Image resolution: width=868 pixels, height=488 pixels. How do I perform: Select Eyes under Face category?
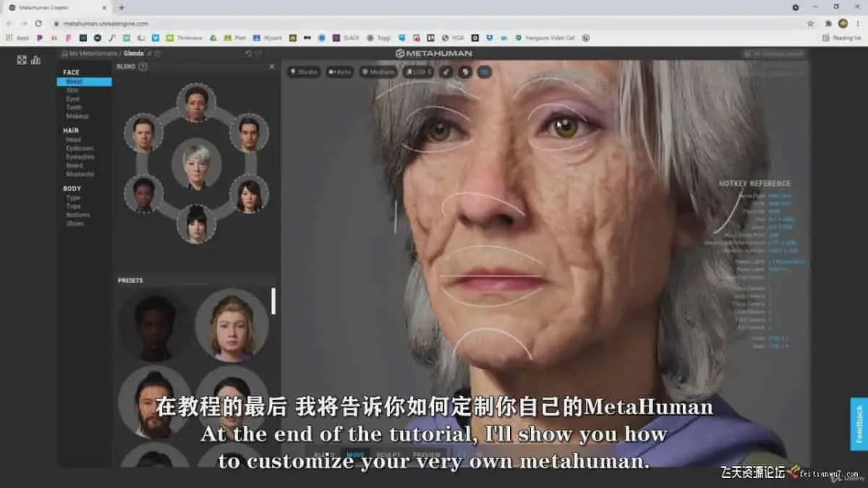(x=73, y=99)
